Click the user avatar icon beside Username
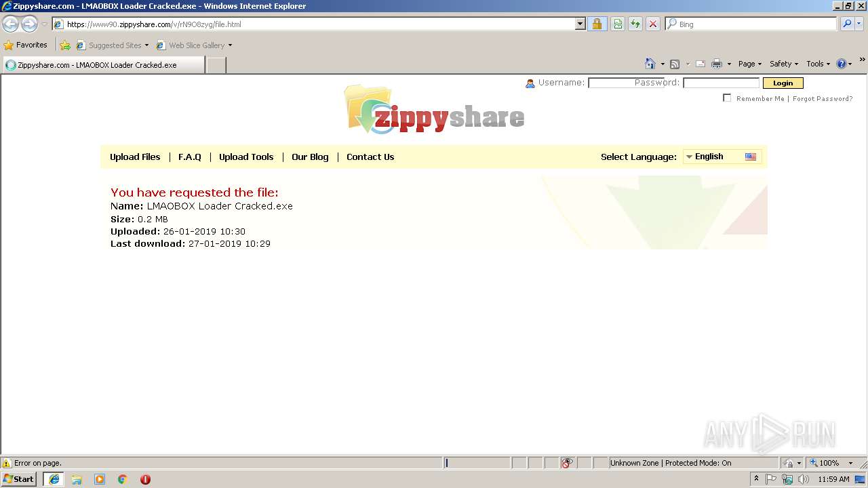The width and height of the screenshot is (868, 488). pyautogui.click(x=530, y=83)
